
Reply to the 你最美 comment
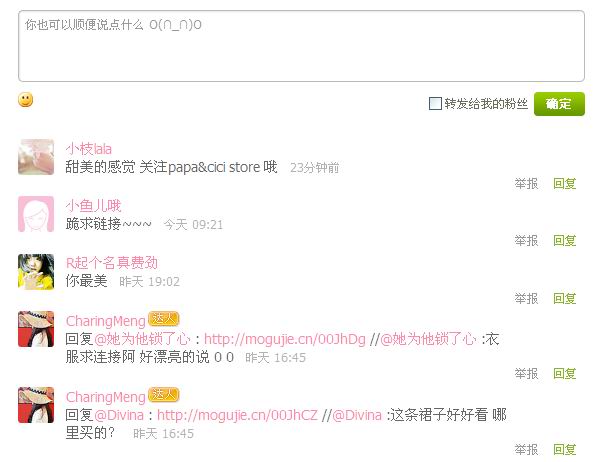coord(565,298)
